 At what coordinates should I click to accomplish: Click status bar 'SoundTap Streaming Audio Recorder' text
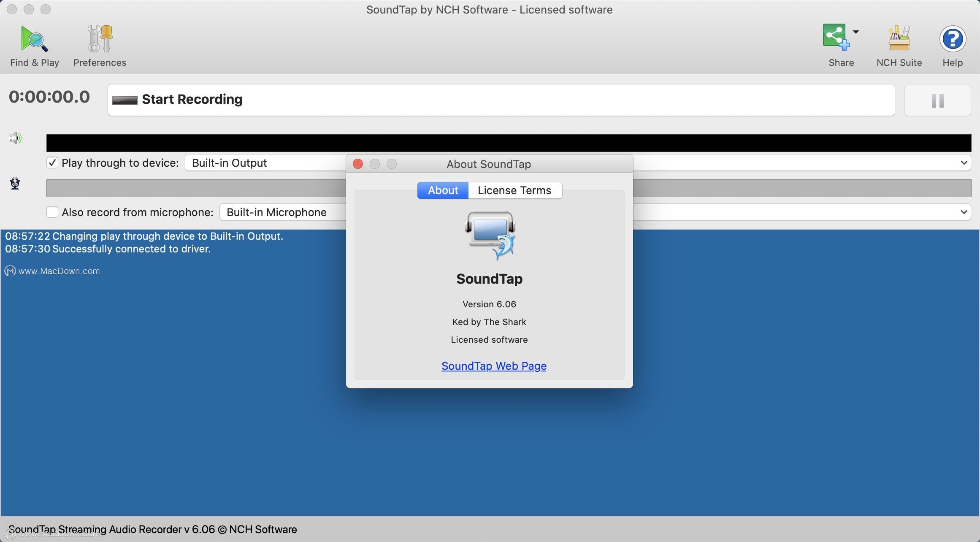[x=152, y=529]
